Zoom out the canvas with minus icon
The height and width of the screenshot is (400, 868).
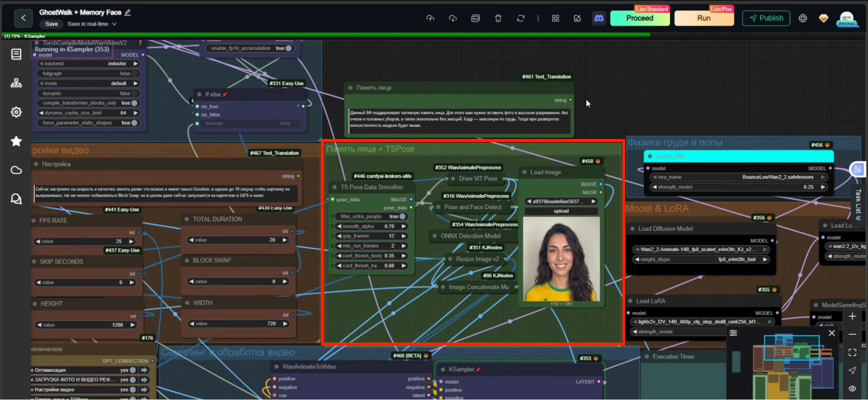click(x=852, y=334)
